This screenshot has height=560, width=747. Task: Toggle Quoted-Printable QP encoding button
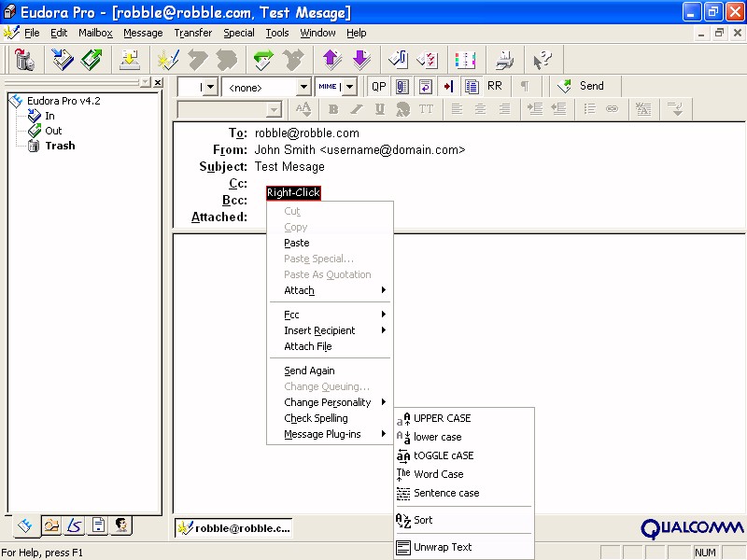tap(379, 86)
